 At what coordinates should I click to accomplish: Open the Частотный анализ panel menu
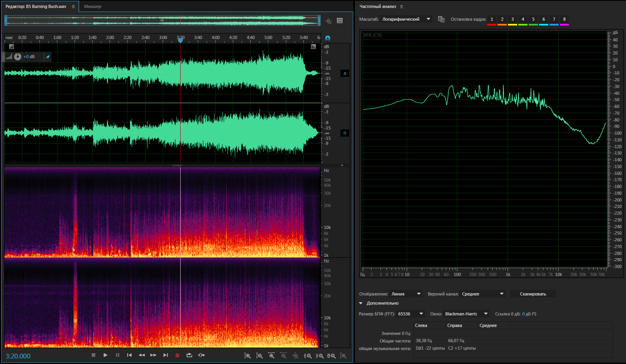[x=402, y=6]
